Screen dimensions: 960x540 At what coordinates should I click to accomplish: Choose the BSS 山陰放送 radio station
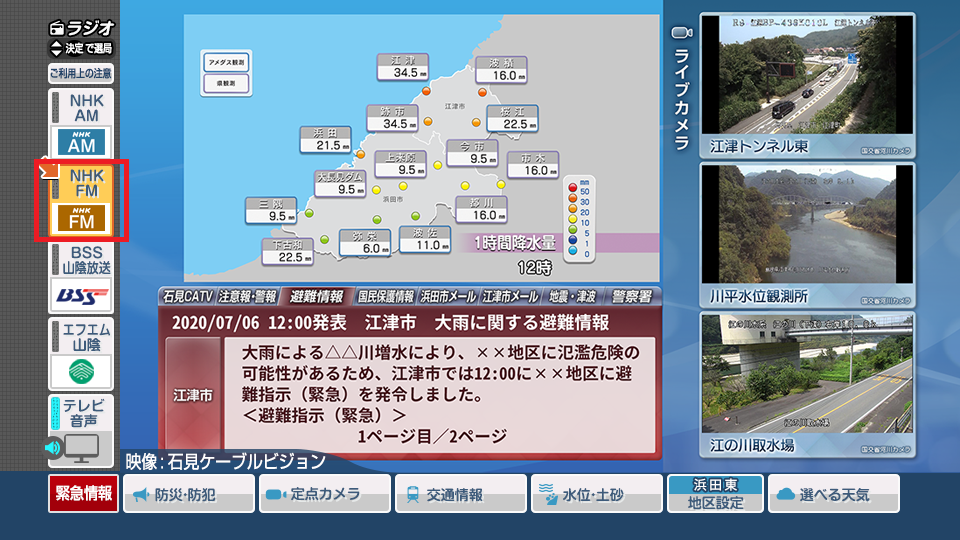click(81, 277)
